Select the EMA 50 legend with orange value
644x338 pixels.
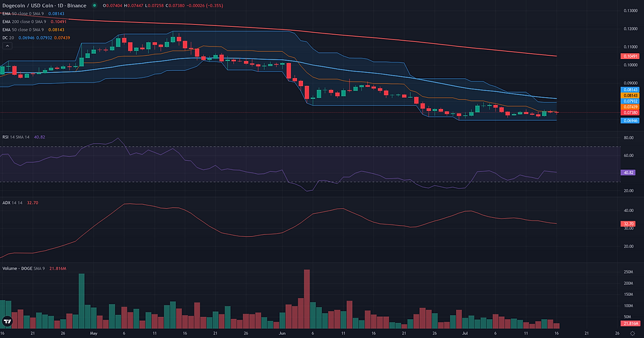point(34,30)
